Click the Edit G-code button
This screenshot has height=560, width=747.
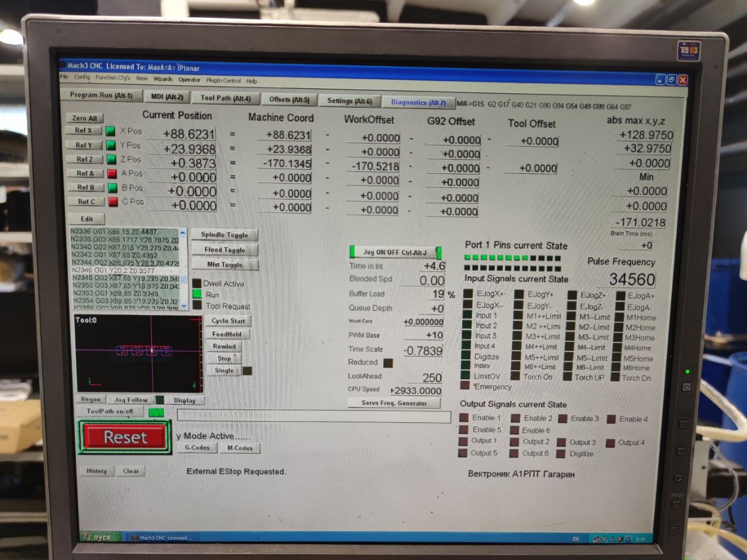[87, 219]
